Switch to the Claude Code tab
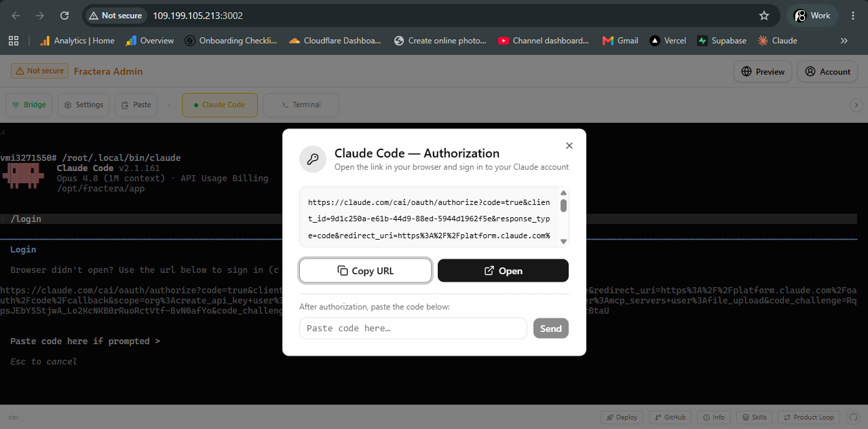The image size is (868, 429). pyautogui.click(x=220, y=105)
